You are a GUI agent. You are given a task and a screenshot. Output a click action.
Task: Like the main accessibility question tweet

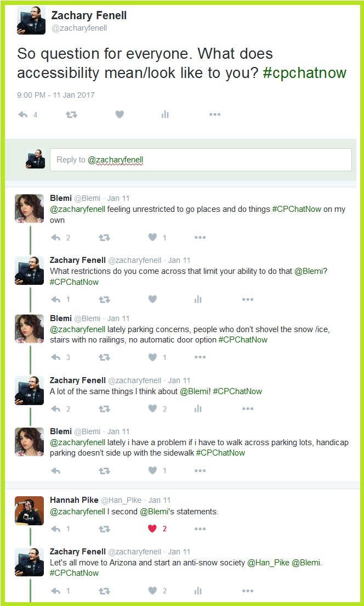pyautogui.click(x=120, y=114)
